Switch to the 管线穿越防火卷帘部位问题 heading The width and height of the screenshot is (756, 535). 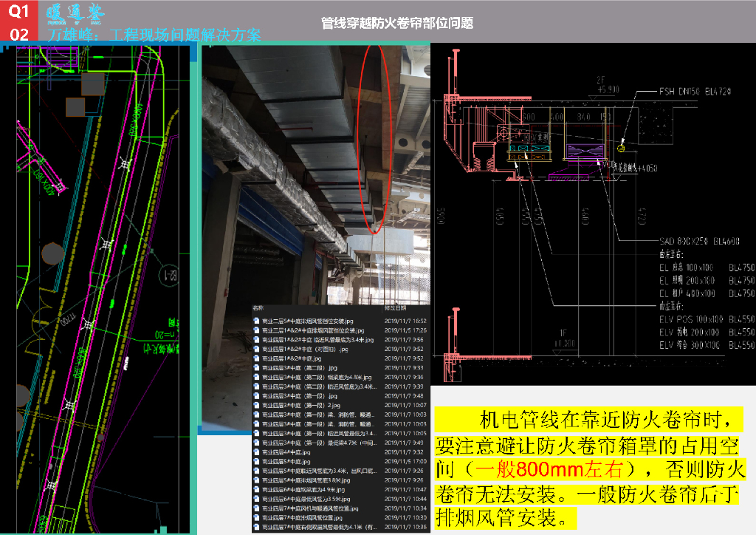point(399,22)
